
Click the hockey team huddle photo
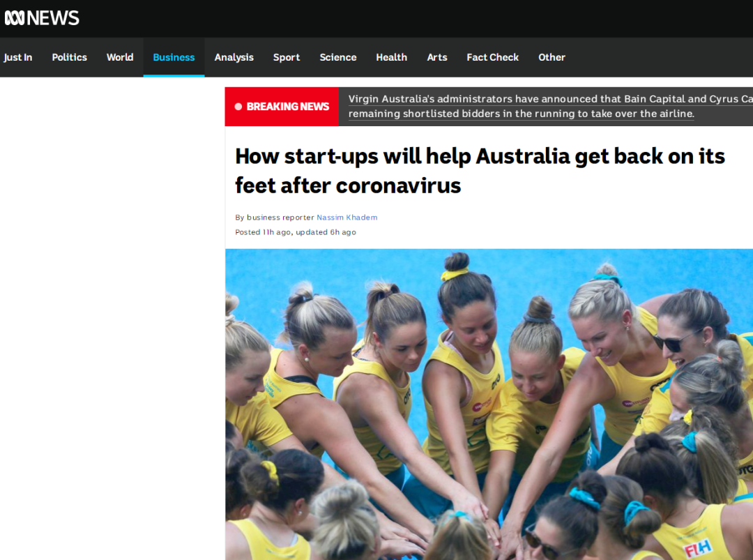point(489,404)
